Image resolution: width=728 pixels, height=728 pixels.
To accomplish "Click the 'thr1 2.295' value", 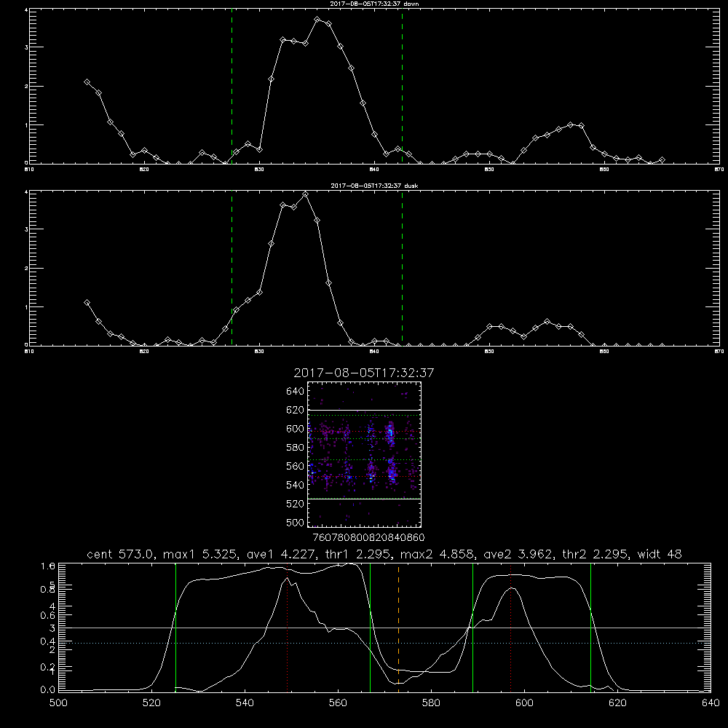I will [359, 554].
